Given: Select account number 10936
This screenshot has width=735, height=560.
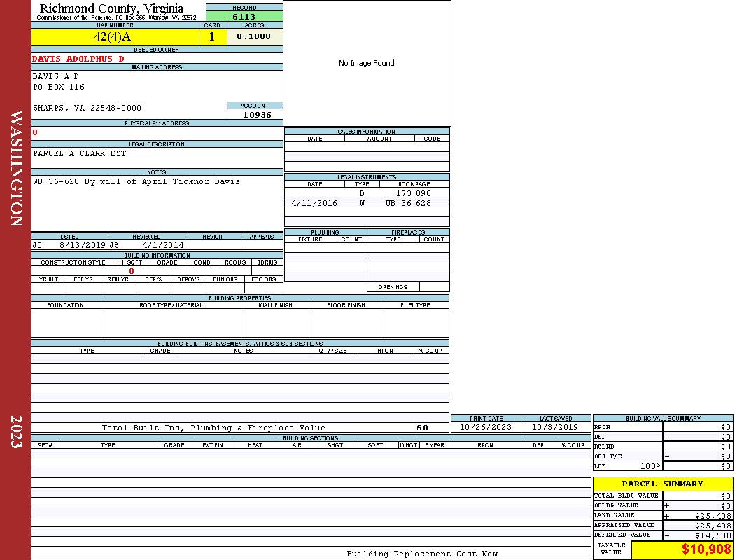Looking at the screenshot, I should coord(256,114).
